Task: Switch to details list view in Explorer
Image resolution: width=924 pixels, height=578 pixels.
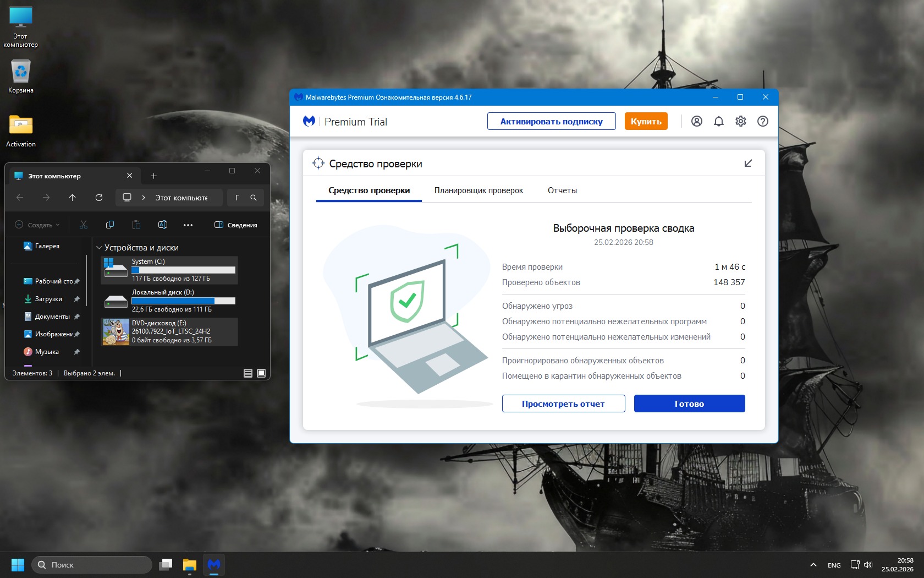Action: click(248, 373)
